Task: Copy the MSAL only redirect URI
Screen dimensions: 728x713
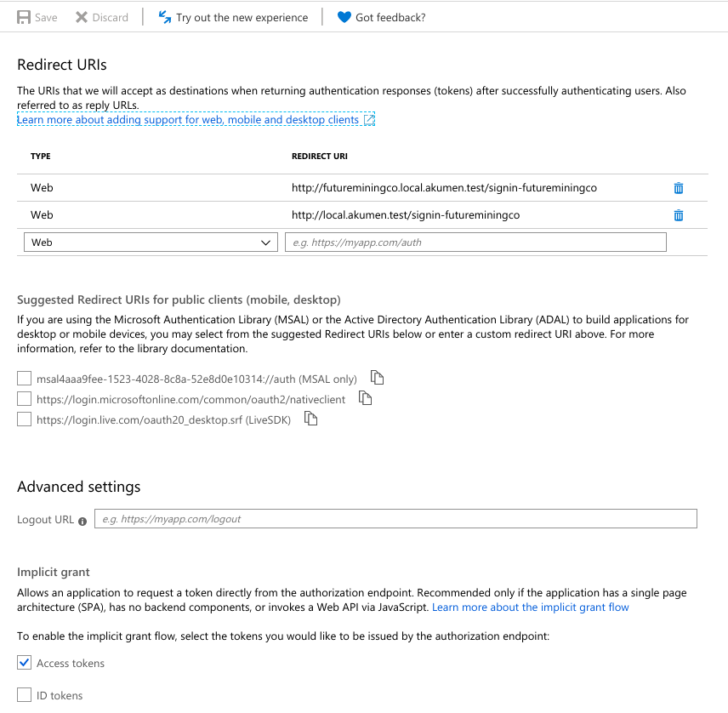Action: tap(377, 378)
